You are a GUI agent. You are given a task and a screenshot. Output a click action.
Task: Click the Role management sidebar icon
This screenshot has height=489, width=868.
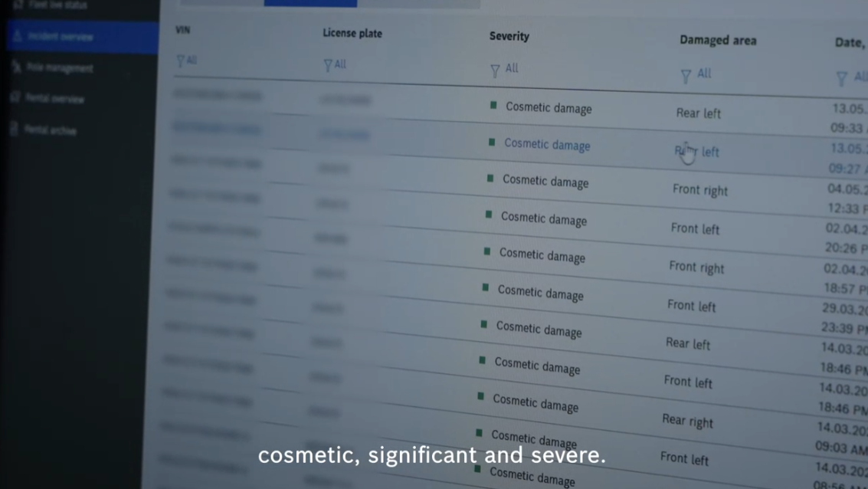click(x=17, y=67)
